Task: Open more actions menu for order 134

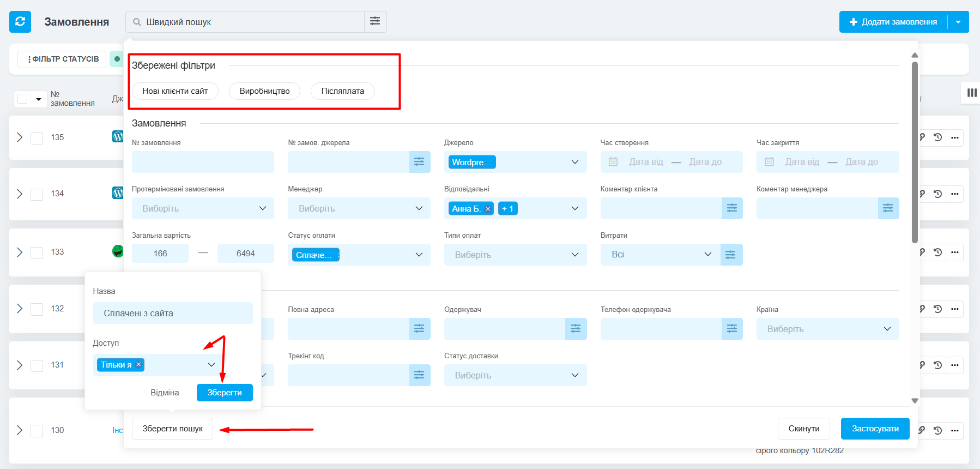Action: [954, 194]
